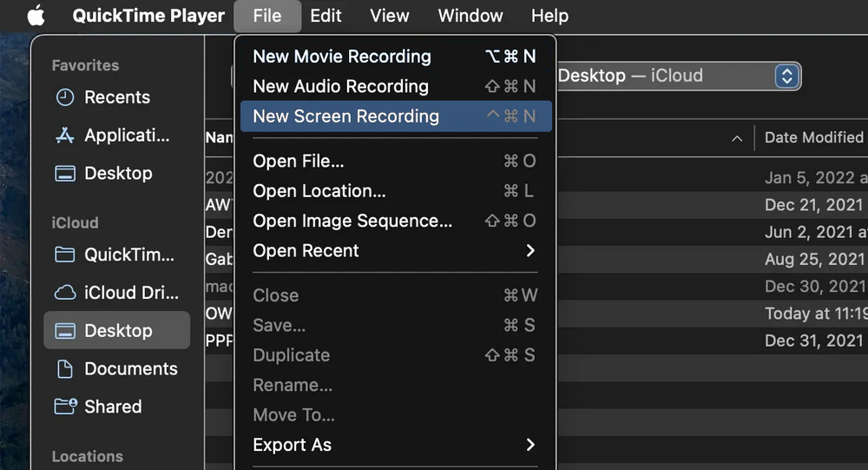Open the Help menu
This screenshot has width=868, height=470.
click(x=549, y=16)
